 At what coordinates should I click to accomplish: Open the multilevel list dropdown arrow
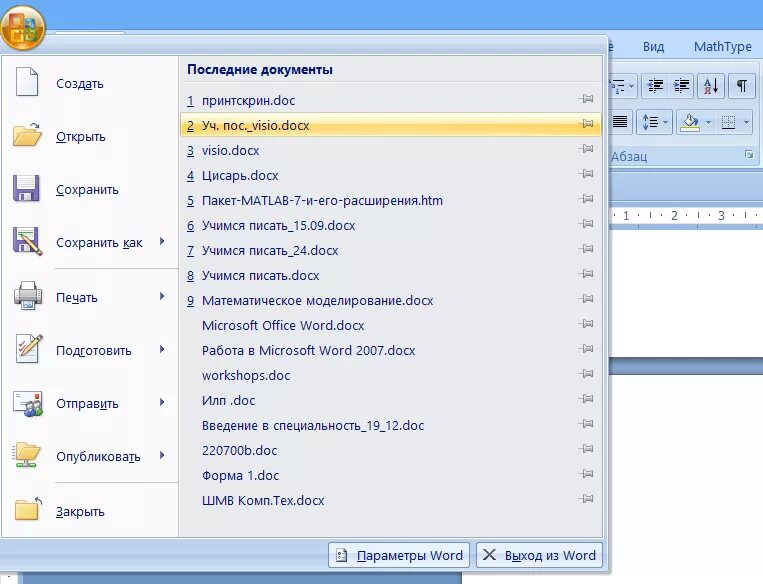point(632,87)
